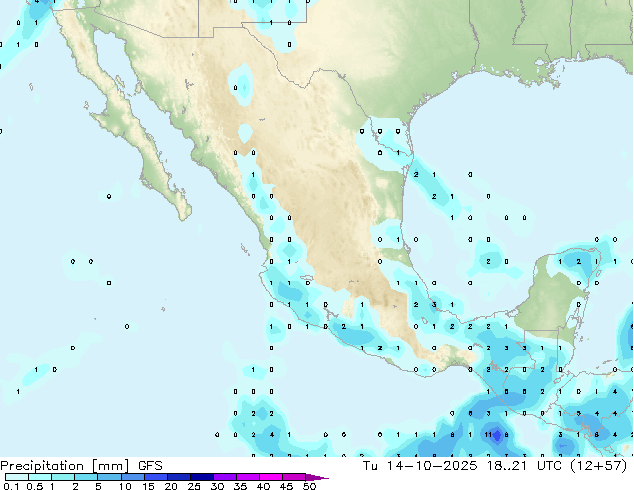Click the '10' legend scale label
The image size is (634, 490).
(125, 486)
